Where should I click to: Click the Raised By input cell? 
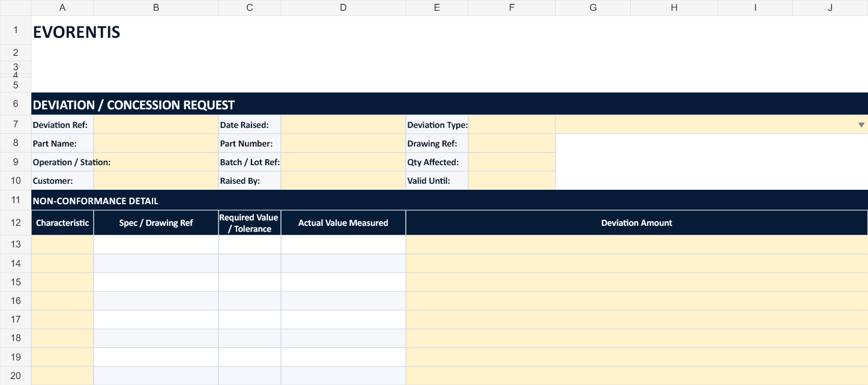(x=343, y=181)
